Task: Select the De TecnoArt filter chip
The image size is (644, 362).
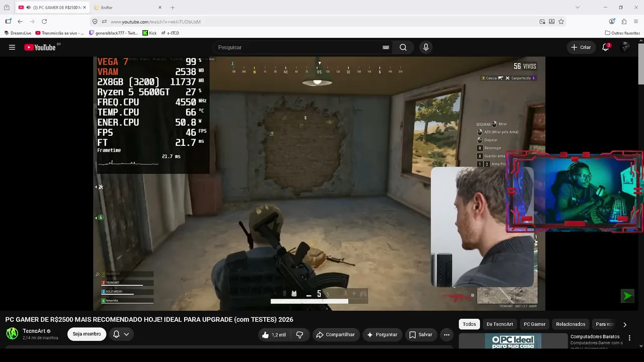Action: coord(500,324)
